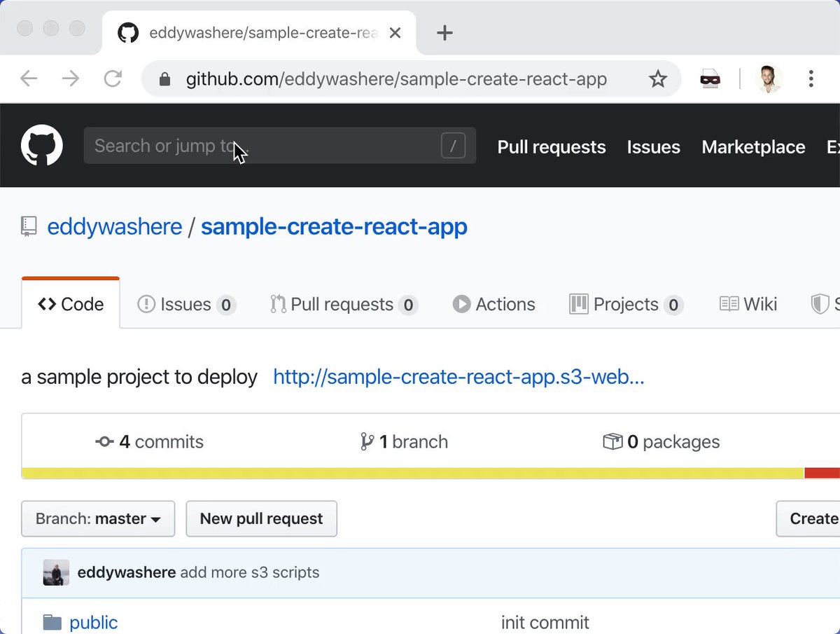
Task: Click the New pull request button
Action: [261, 518]
